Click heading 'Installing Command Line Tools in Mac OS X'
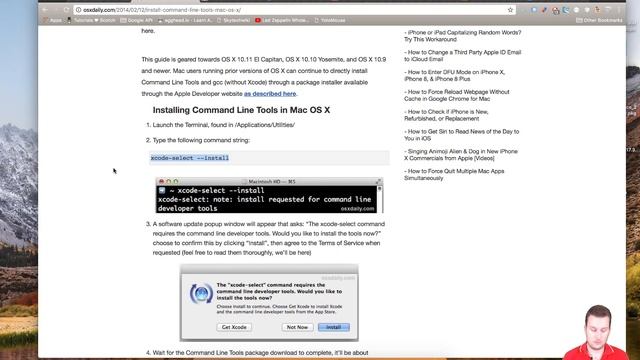 (241, 110)
